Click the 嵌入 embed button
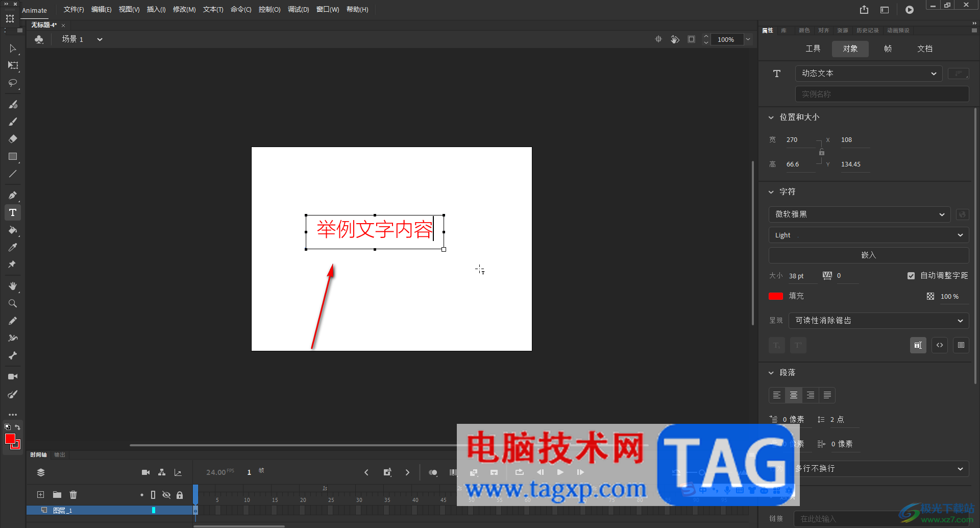The width and height of the screenshot is (980, 528). click(x=869, y=255)
